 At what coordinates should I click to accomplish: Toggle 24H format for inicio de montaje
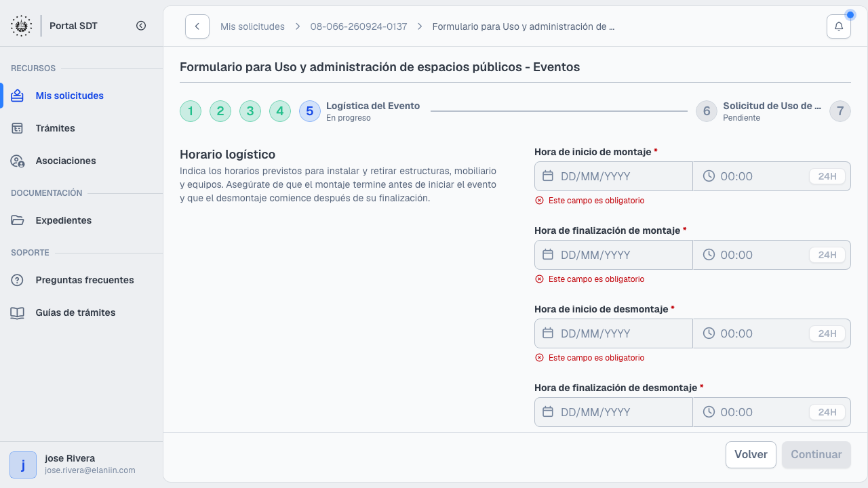827,176
